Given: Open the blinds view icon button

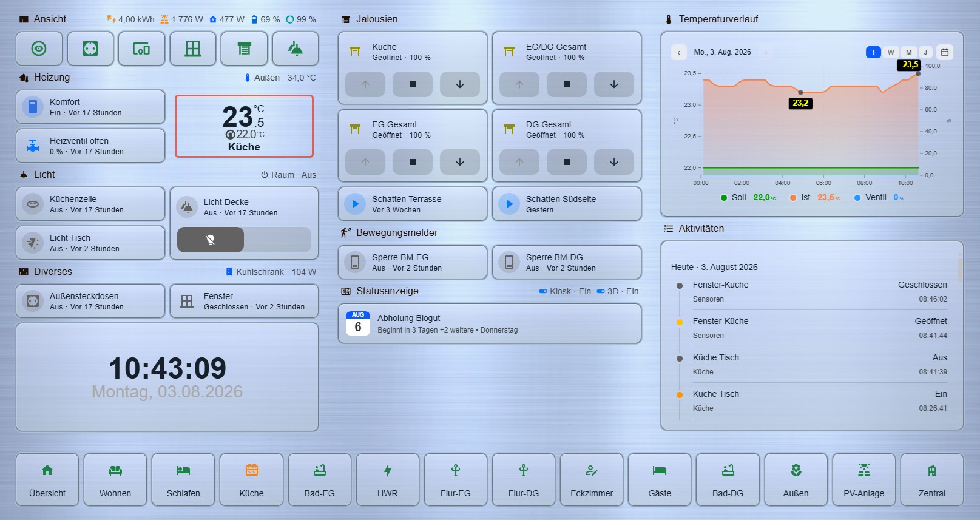Looking at the screenshot, I should pos(244,49).
